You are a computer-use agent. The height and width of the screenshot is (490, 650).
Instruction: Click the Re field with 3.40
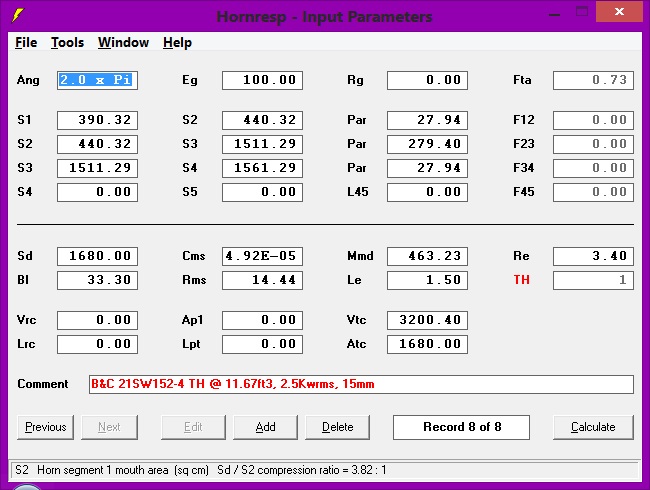pos(593,256)
